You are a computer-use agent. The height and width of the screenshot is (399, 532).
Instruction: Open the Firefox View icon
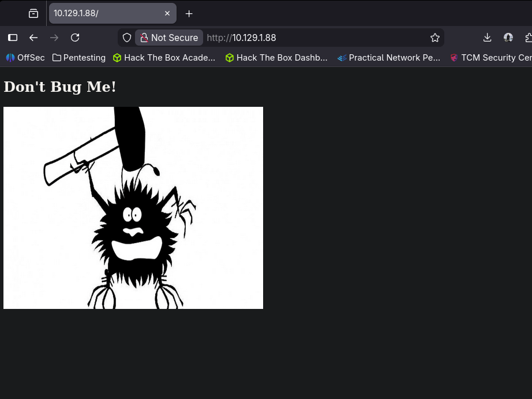coord(33,13)
